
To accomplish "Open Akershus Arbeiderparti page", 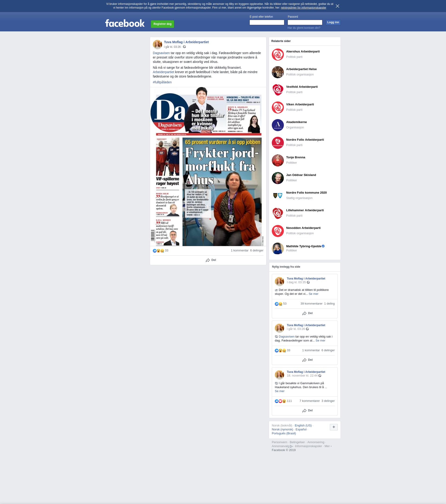I will click(303, 52).
